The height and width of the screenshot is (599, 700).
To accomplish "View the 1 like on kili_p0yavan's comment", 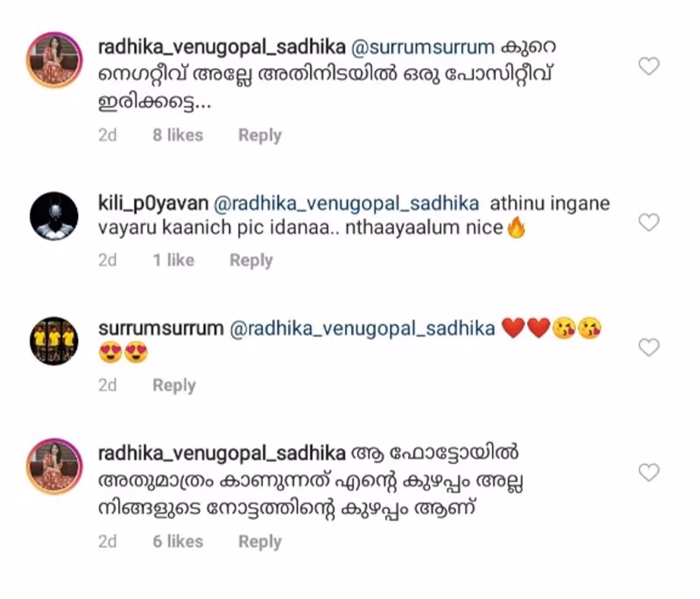I will tap(173, 260).
